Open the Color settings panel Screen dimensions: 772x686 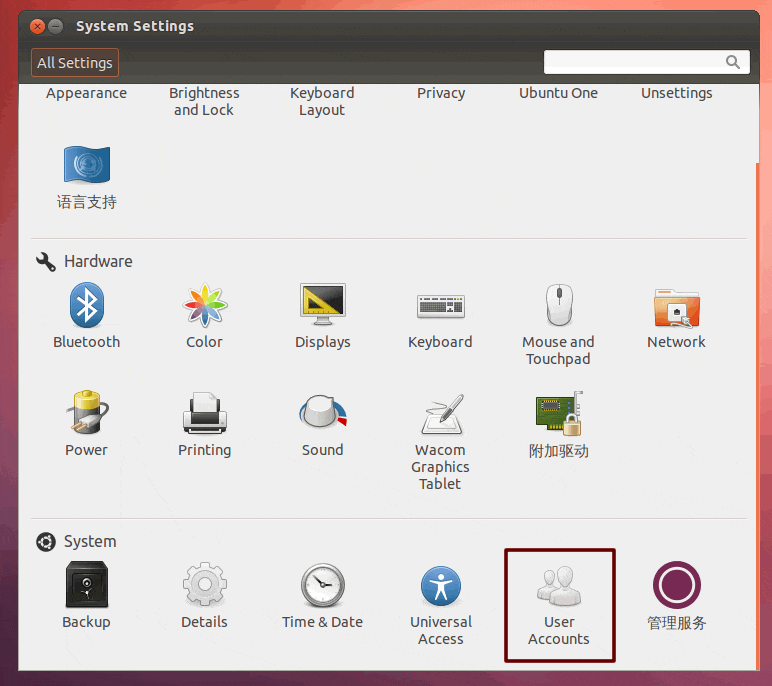pyautogui.click(x=205, y=306)
